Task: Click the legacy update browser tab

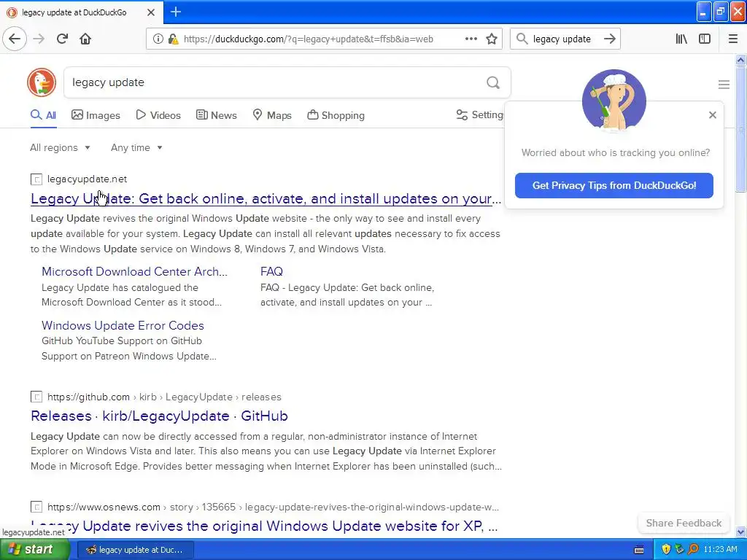Action: tap(82, 12)
